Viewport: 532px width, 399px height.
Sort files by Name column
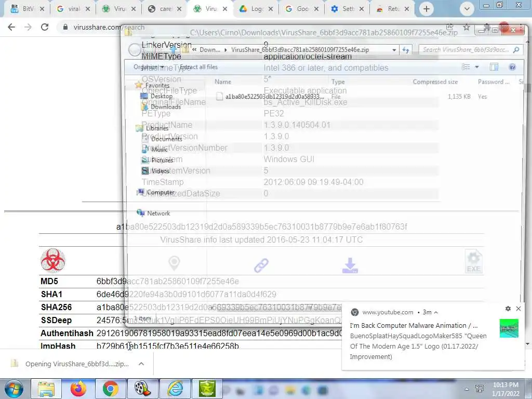tap(223, 82)
